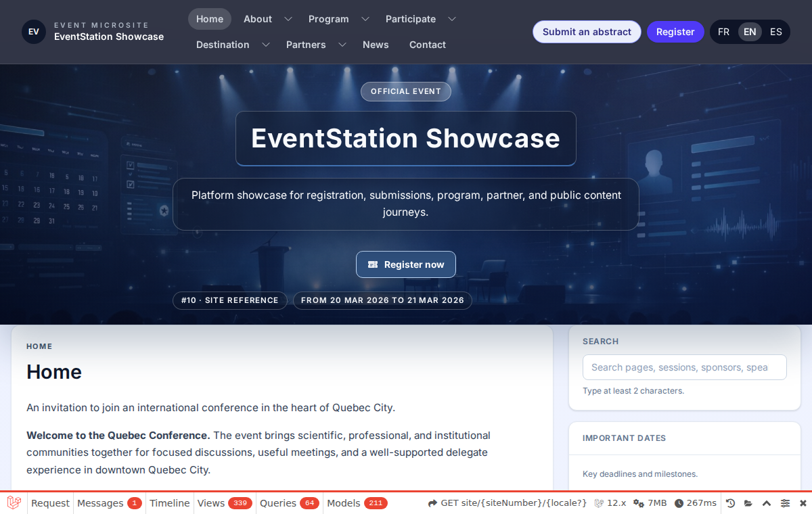This screenshot has width=812, height=514.
Task: Click the debugbar open-folder icon
Action: (748, 503)
